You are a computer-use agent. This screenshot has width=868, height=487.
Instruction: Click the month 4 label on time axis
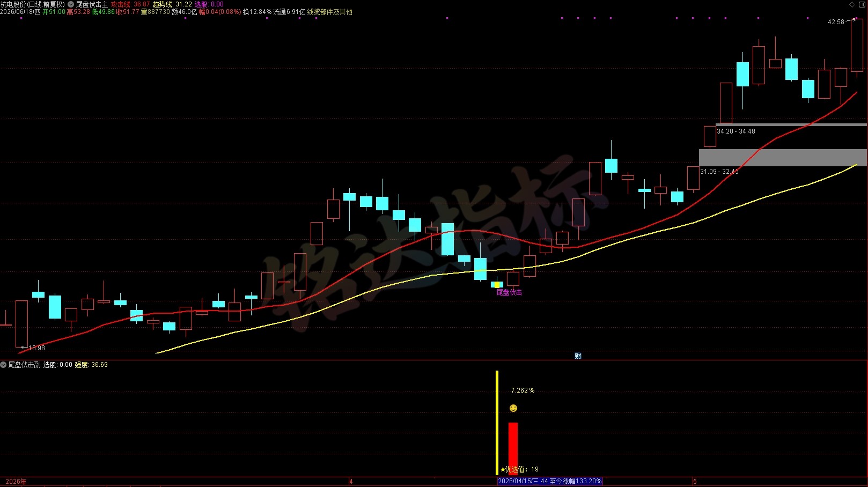point(351,482)
